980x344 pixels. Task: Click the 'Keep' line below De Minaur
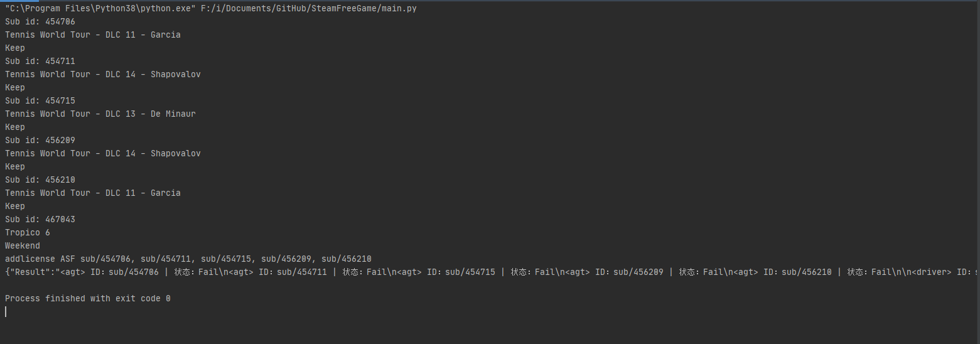[x=15, y=127]
